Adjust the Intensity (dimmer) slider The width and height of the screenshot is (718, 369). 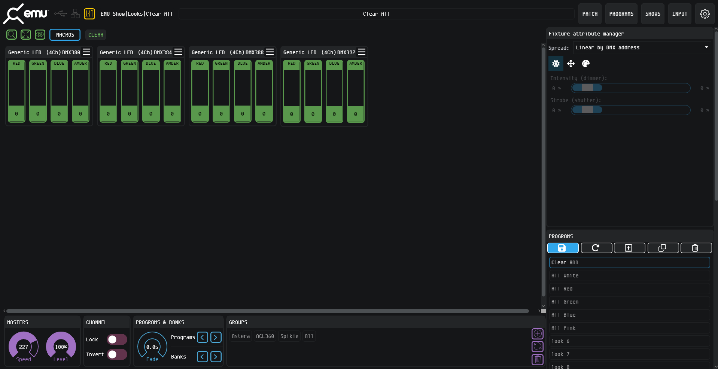coord(630,87)
